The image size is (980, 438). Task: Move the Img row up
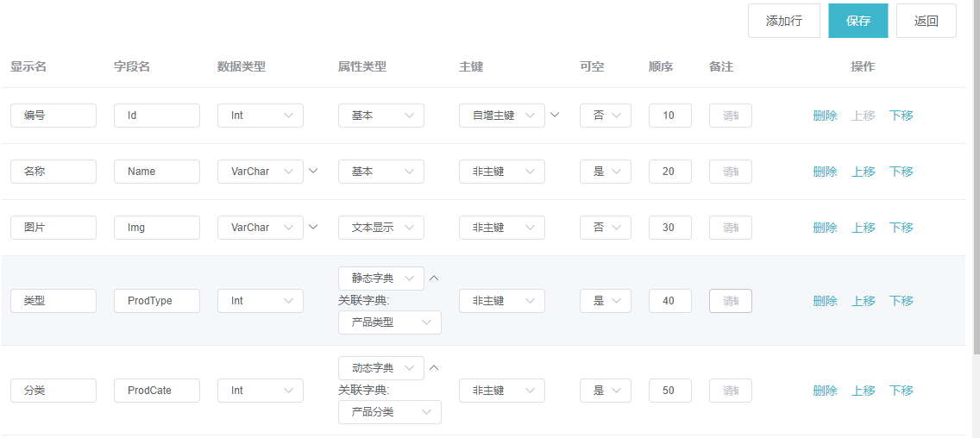864,228
